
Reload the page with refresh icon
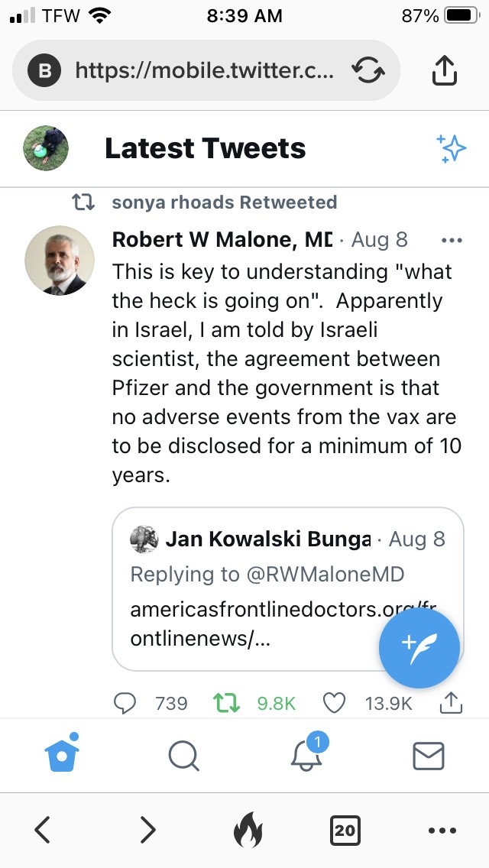(368, 71)
